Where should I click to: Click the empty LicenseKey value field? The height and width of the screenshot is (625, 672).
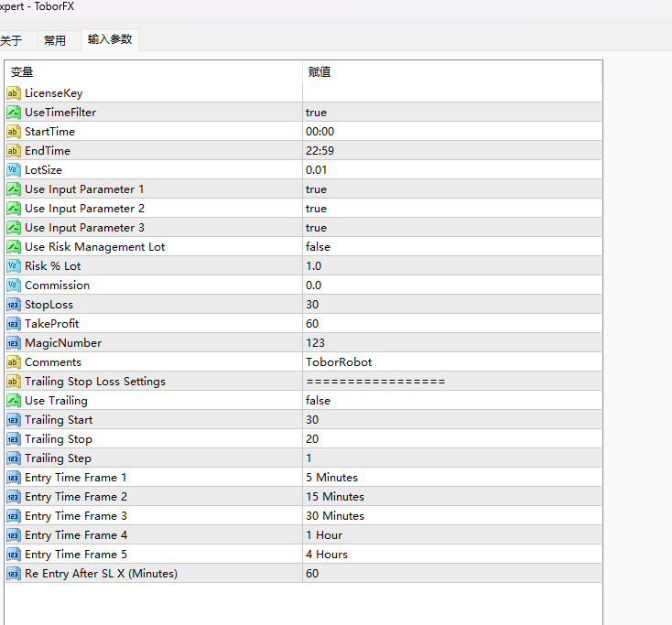(x=449, y=93)
